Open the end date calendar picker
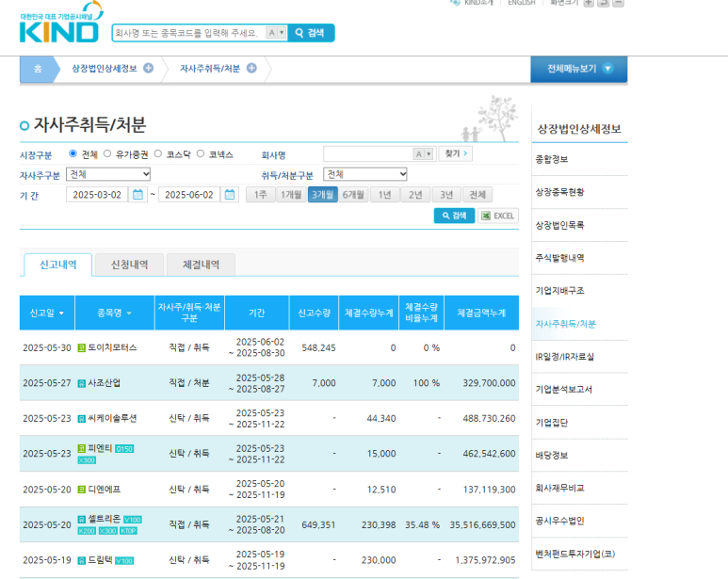The height and width of the screenshot is (579, 728). click(230, 194)
